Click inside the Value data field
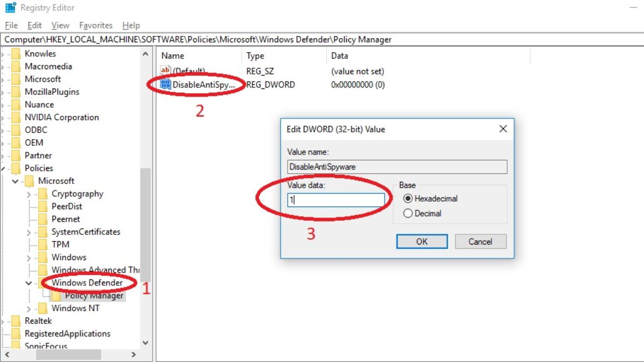 pos(336,200)
